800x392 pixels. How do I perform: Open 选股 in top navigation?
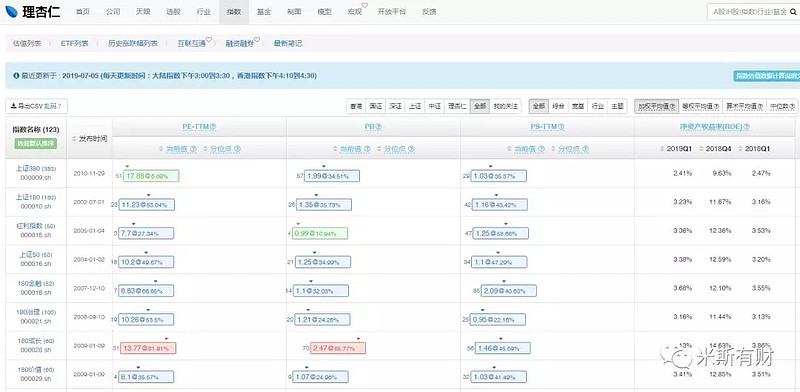pyautogui.click(x=173, y=12)
